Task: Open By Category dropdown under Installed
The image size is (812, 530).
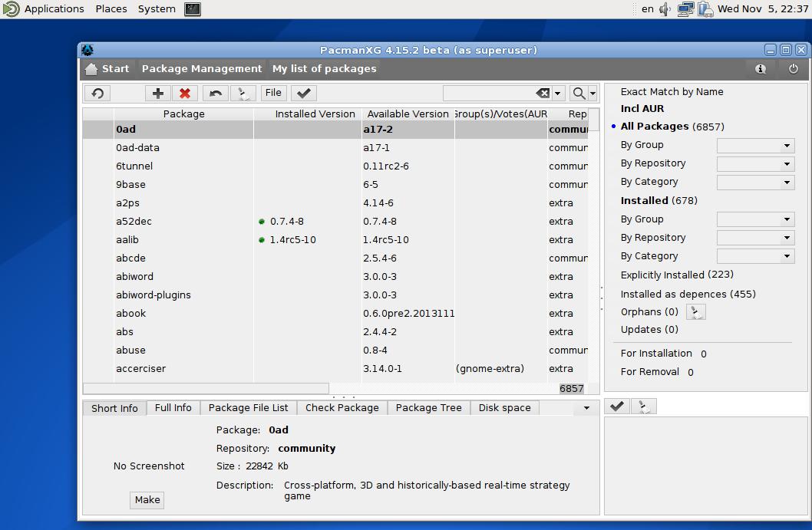Action: click(x=755, y=256)
